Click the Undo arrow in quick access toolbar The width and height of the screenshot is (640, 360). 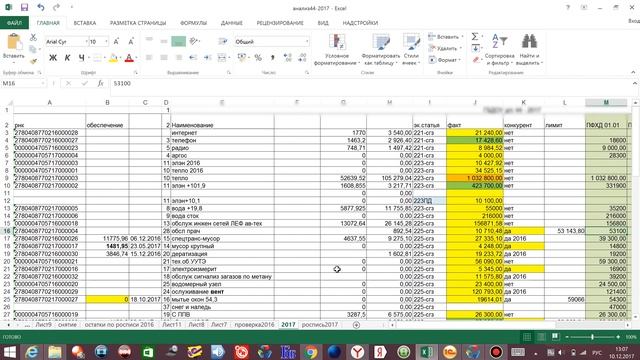40,7
